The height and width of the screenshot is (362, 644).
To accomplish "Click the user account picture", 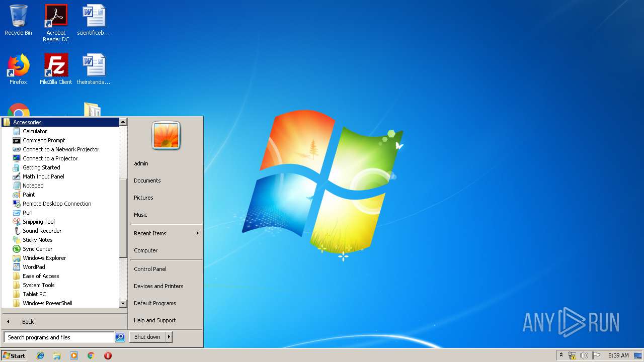I will point(166,136).
